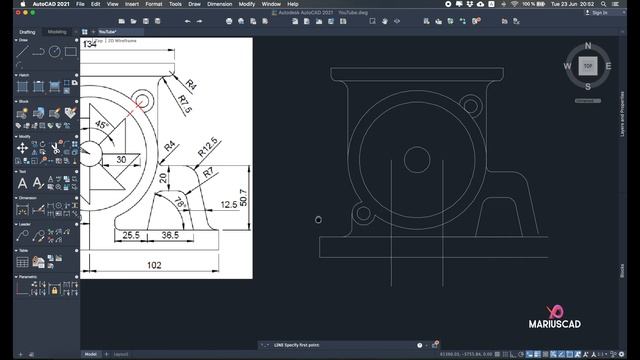Click the Pan hand icon
640x360 pixels.
click(x=384, y=21)
